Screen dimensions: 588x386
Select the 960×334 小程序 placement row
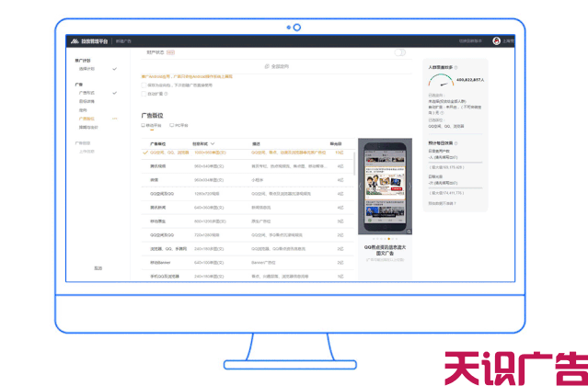click(248, 180)
